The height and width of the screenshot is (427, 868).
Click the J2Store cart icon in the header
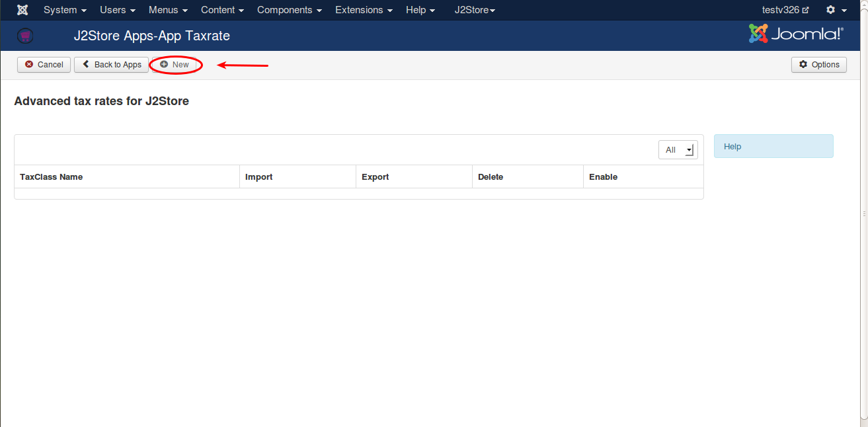(x=25, y=36)
